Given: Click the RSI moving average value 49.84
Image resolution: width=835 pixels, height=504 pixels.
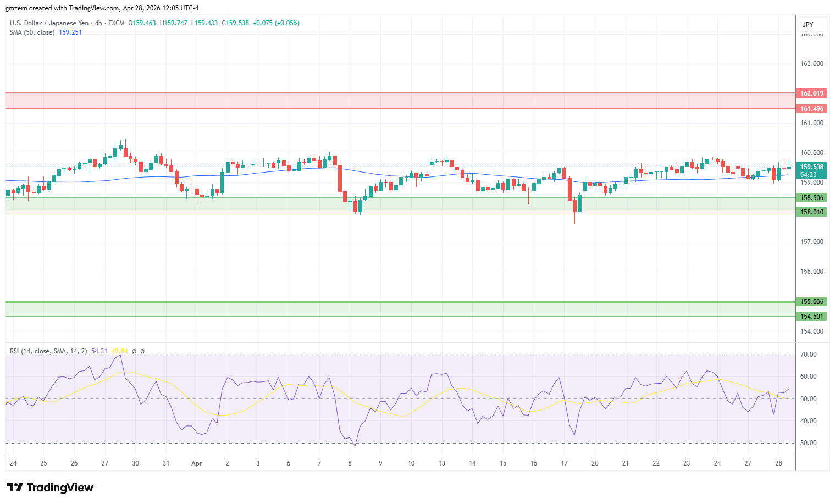Looking at the screenshot, I should (119, 351).
